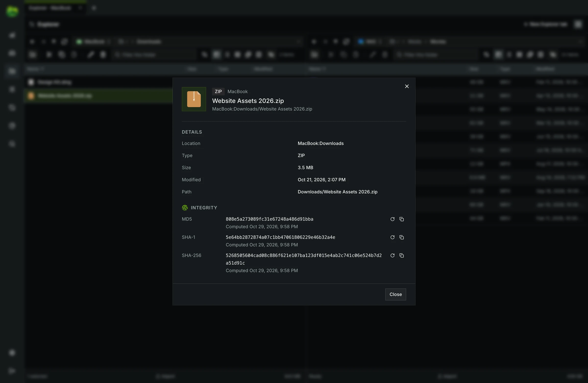
Task: Select the MacBook:Downloads location value
Action: [x=320, y=143]
